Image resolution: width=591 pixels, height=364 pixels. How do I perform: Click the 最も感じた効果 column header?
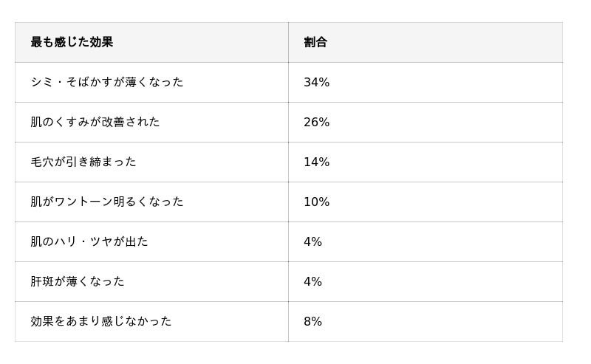pyautogui.click(x=72, y=42)
